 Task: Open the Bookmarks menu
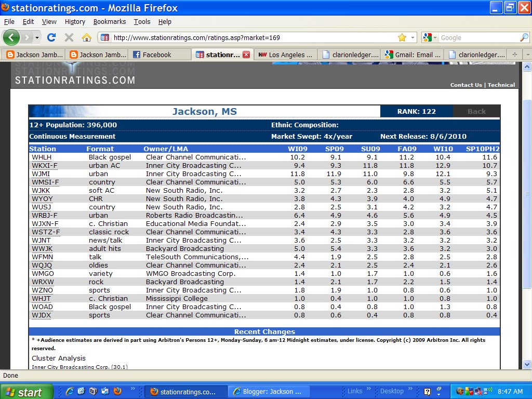point(110,22)
